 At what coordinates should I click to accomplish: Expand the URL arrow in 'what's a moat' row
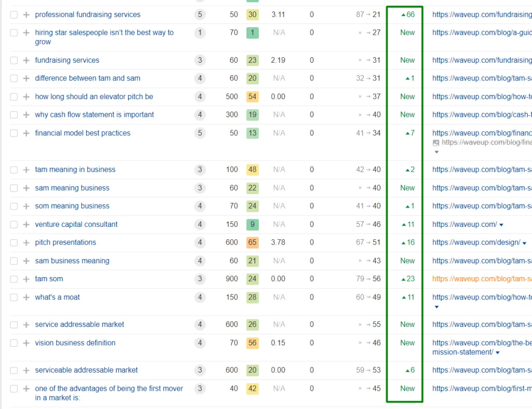tap(436, 307)
